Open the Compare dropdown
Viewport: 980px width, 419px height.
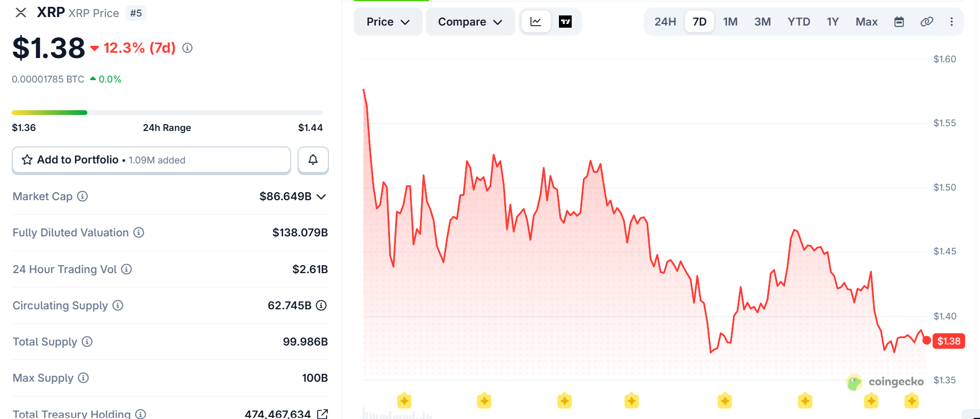[470, 22]
